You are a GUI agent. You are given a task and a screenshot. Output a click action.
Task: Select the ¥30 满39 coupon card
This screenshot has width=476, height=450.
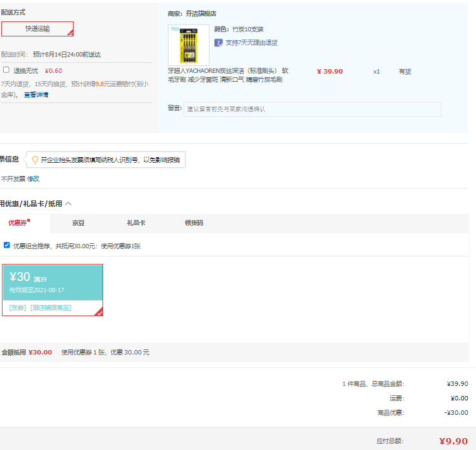(53, 290)
